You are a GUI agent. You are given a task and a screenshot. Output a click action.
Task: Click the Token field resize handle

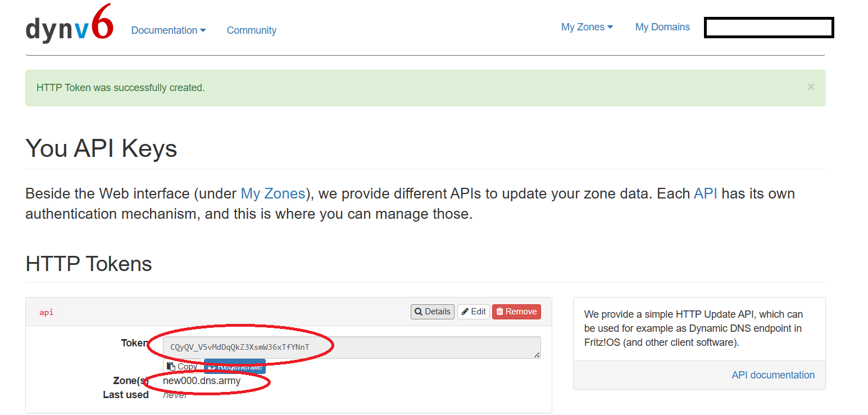click(x=537, y=355)
